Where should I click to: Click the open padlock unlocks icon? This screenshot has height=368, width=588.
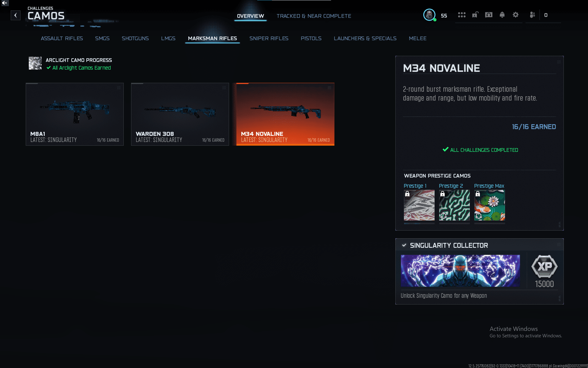pyautogui.click(x=475, y=15)
